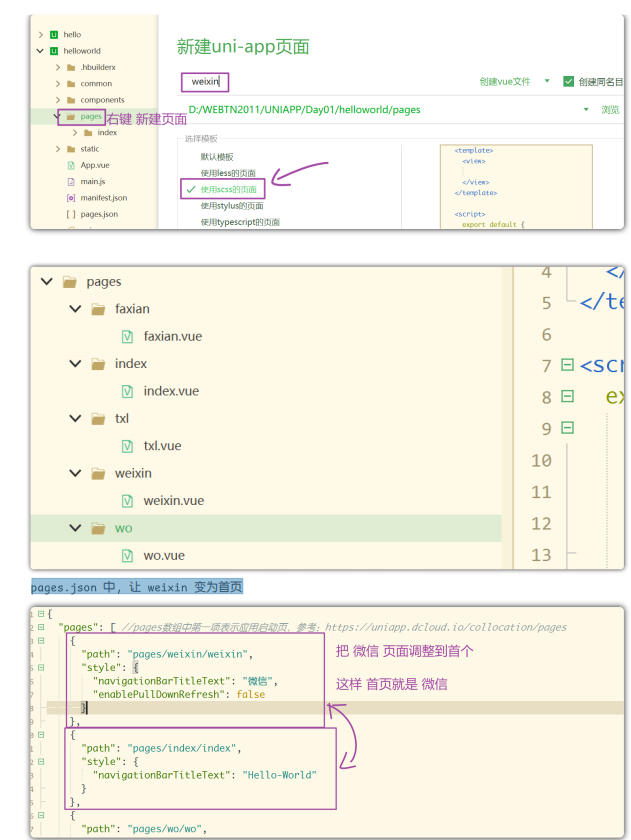
Task: Expand the .hbuilderx folder
Action: pos(57,68)
